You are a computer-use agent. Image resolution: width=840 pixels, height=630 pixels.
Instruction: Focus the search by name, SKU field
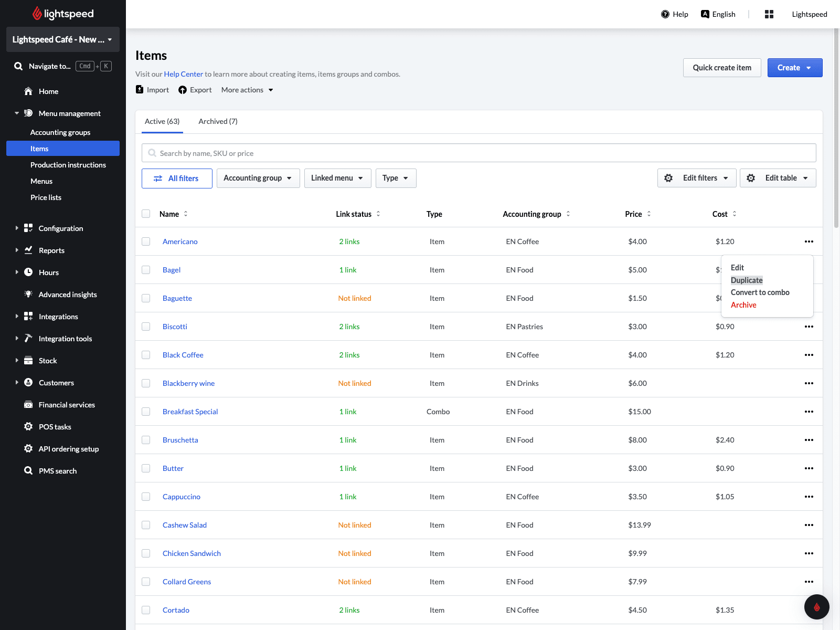click(x=479, y=153)
